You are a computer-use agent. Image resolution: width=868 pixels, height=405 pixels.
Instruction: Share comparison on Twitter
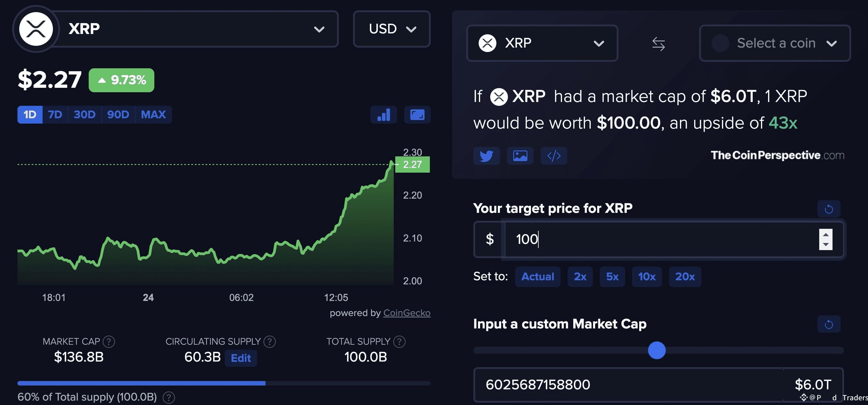coord(486,156)
